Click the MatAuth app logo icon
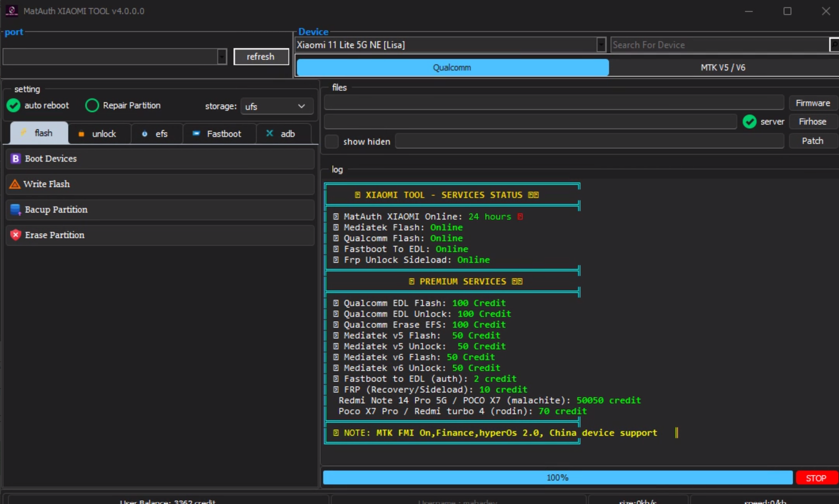The image size is (839, 504). pyautogui.click(x=11, y=10)
